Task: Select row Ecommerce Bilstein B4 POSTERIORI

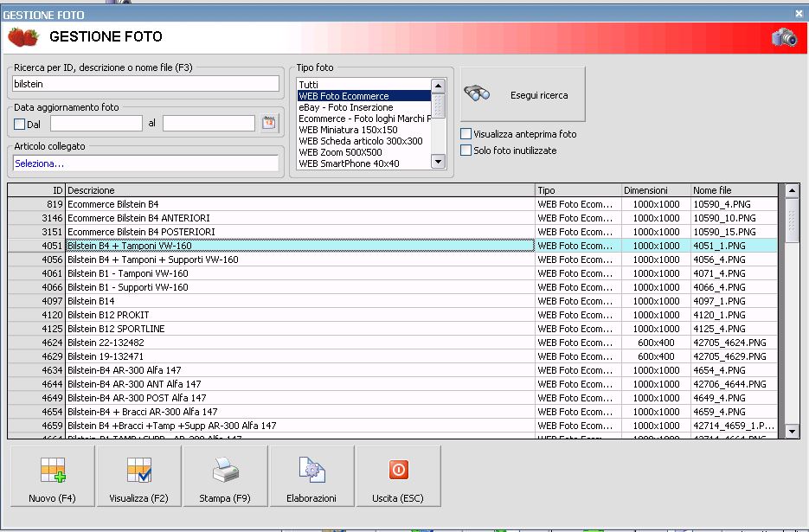Action: 393,232
